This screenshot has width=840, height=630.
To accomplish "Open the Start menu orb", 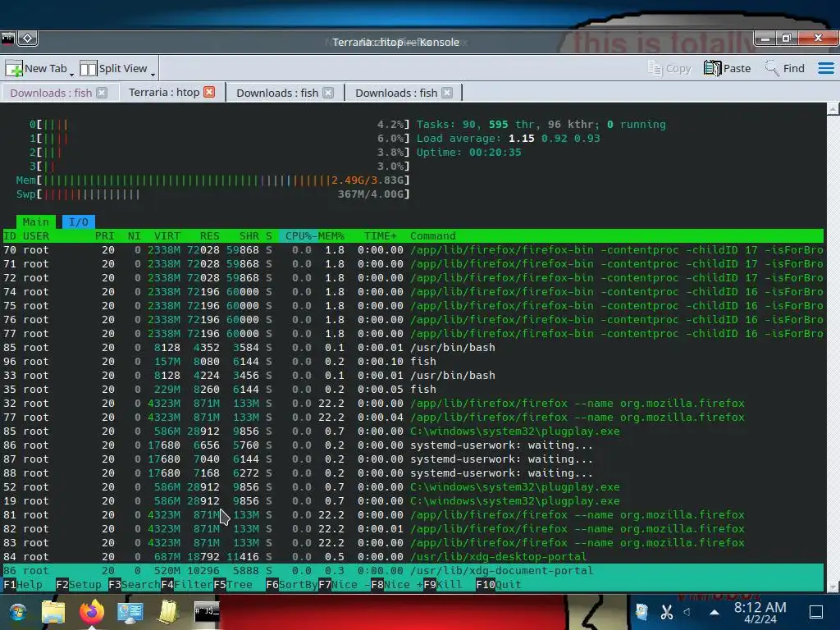I will pos(17,612).
